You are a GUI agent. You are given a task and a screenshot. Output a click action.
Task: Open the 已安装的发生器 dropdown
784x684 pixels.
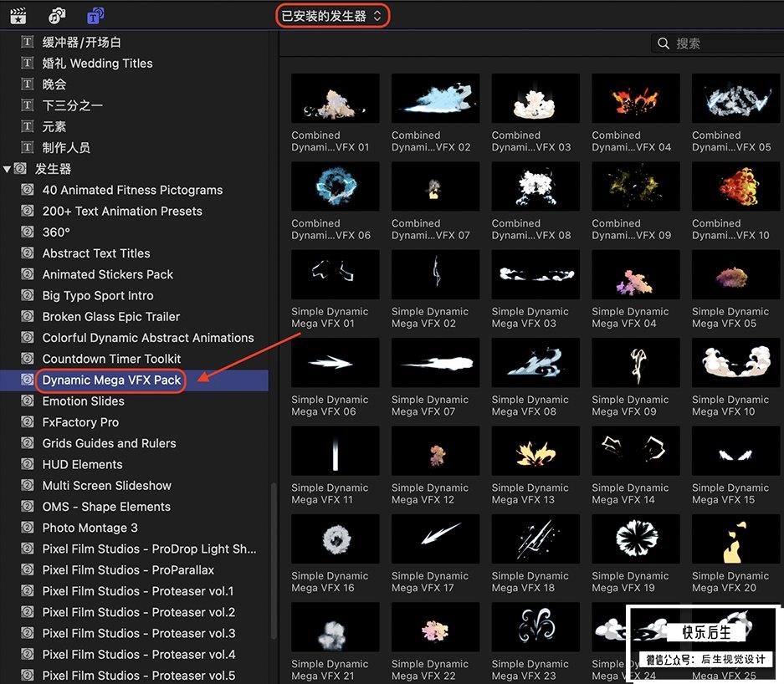(x=332, y=16)
